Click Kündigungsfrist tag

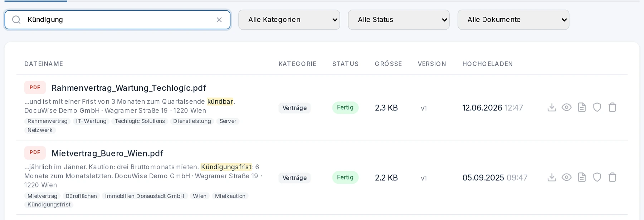pyautogui.click(x=49, y=205)
